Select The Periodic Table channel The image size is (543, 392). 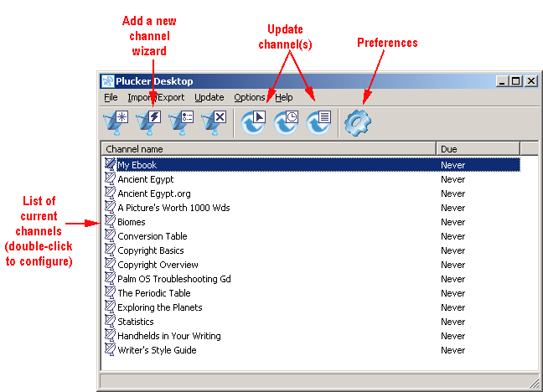(x=154, y=293)
